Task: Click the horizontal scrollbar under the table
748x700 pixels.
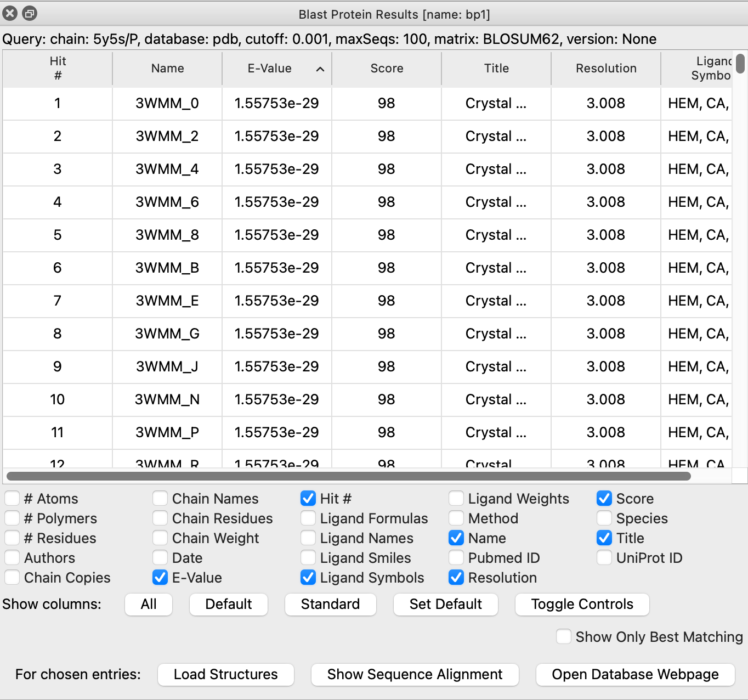Action: [x=348, y=476]
